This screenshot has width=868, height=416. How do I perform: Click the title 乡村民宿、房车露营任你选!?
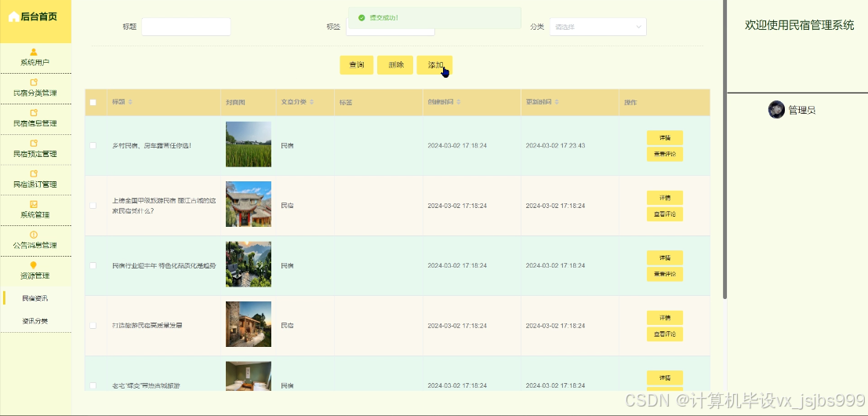[x=151, y=146]
